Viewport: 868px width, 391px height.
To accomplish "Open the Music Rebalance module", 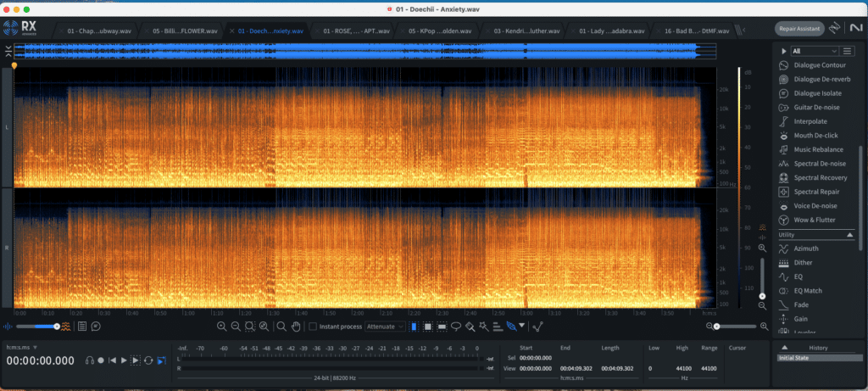I will (818, 149).
